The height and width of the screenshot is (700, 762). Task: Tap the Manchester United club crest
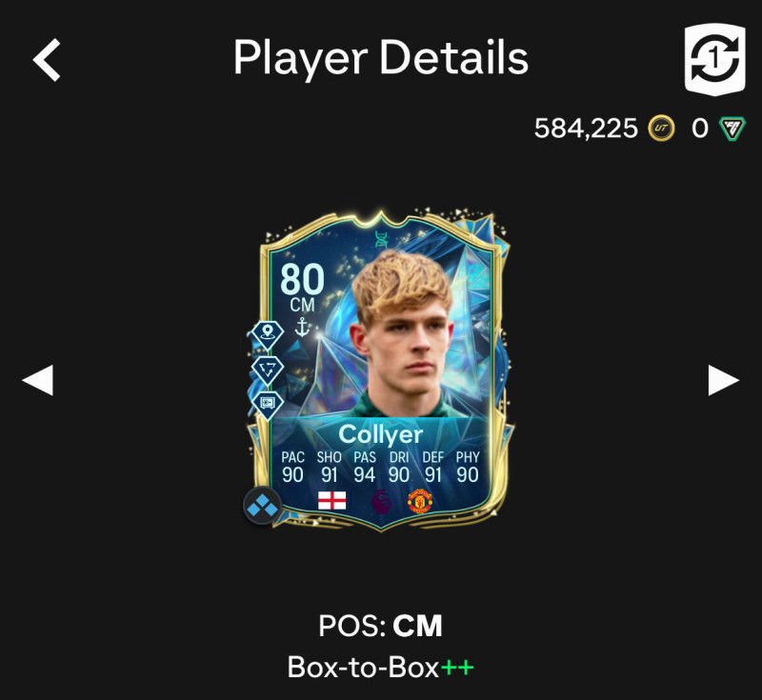[x=420, y=501]
